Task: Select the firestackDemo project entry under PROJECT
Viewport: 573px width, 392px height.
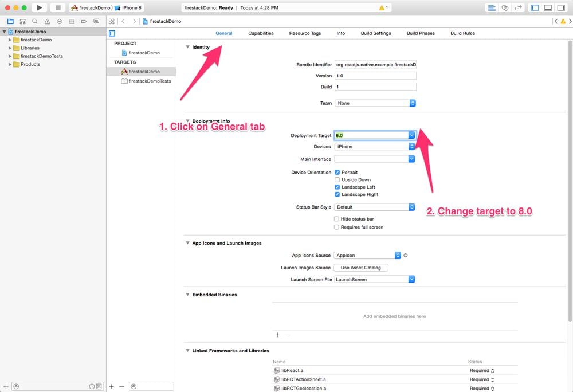Action: [x=141, y=53]
